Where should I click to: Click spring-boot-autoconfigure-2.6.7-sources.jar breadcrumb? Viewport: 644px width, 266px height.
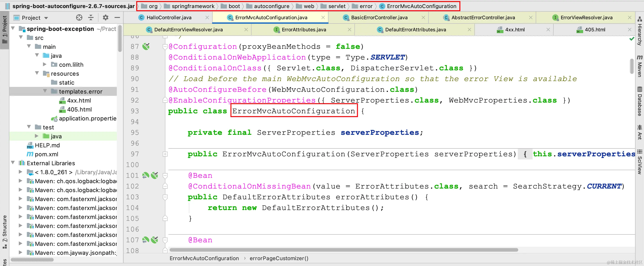[70, 6]
